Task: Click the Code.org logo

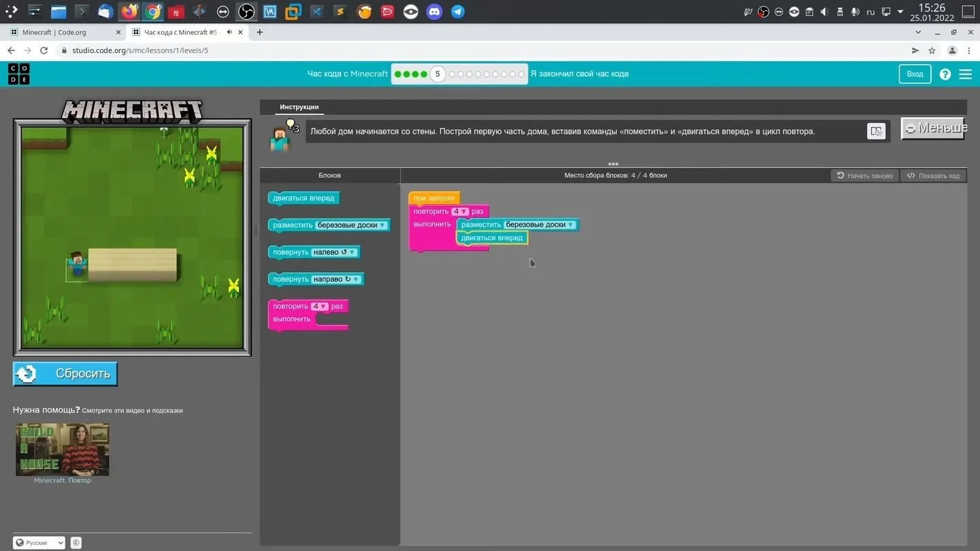Action: click(19, 74)
